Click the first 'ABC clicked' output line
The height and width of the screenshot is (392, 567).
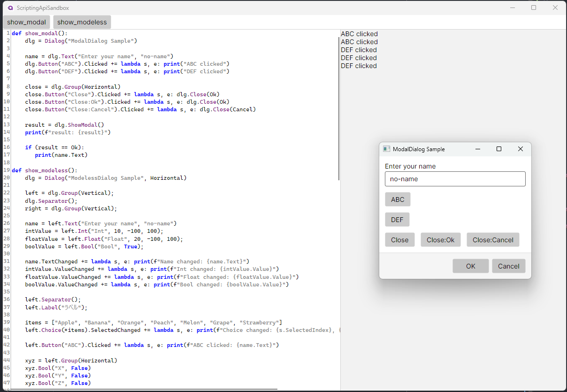point(359,34)
